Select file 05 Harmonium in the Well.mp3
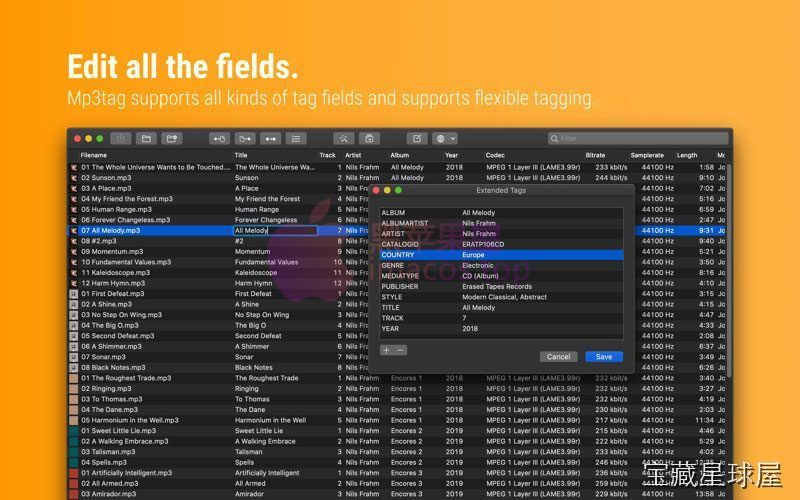The height and width of the screenshot is (500, 800). pyautogui.click(x=130, y=420)
